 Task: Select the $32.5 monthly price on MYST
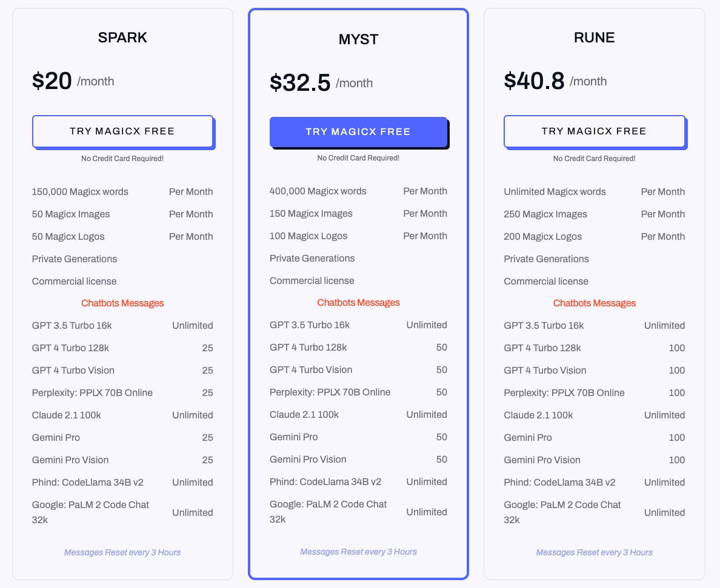300,83
